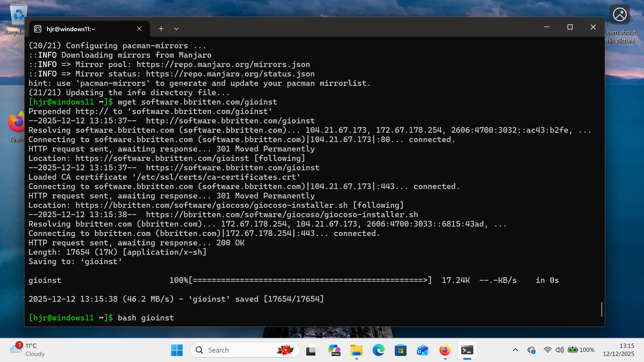This screenshot has height=362, width=644.
Task: Click the 11°C Cloudy weather widget
Action: [27, 350]
